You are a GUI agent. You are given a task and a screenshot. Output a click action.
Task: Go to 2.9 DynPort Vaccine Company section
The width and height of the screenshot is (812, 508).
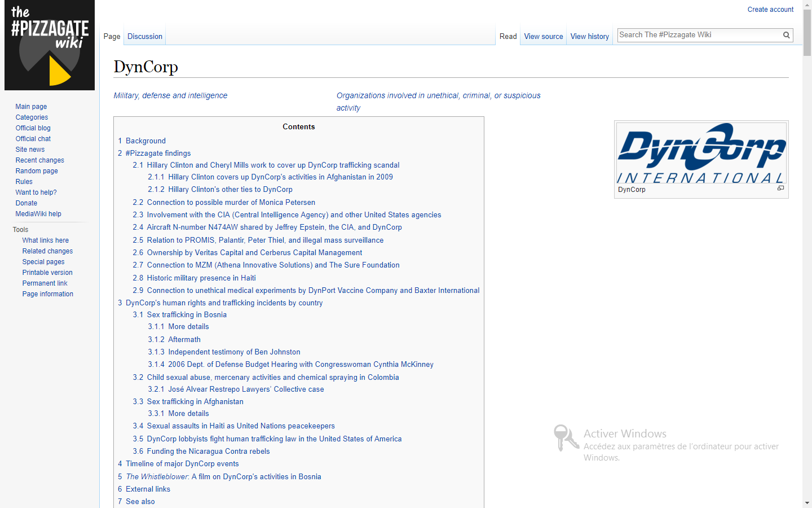[306, 291]
